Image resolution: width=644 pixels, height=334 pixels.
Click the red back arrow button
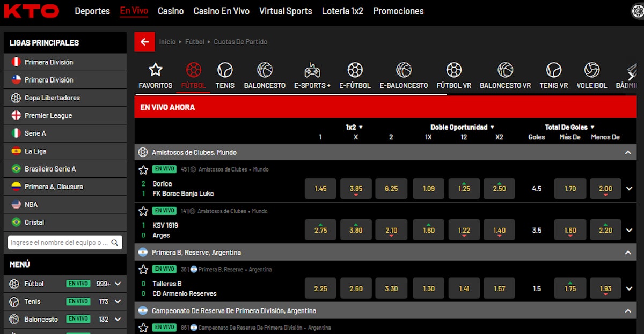coord(144,42)
